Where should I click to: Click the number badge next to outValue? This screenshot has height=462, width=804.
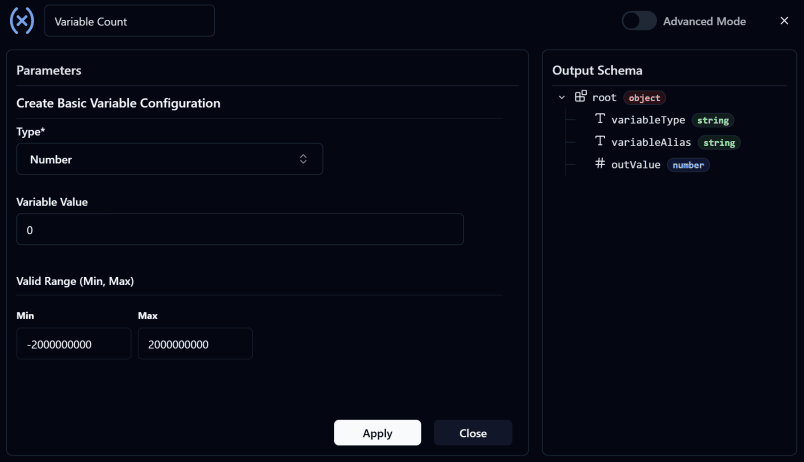(688, 165)
